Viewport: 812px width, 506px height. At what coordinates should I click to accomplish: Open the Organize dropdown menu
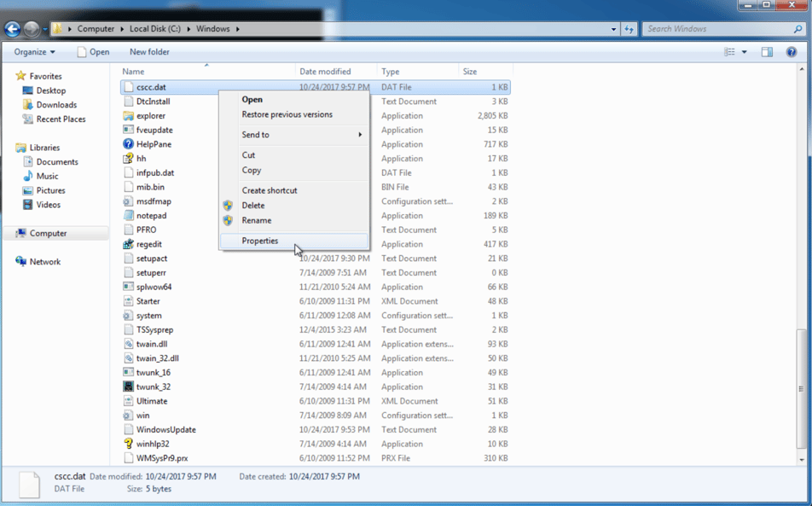click(34, 52)
